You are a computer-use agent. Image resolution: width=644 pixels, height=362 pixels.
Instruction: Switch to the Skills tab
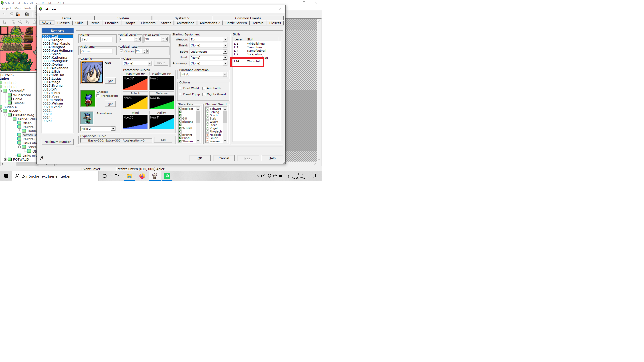tap(79, 23)
